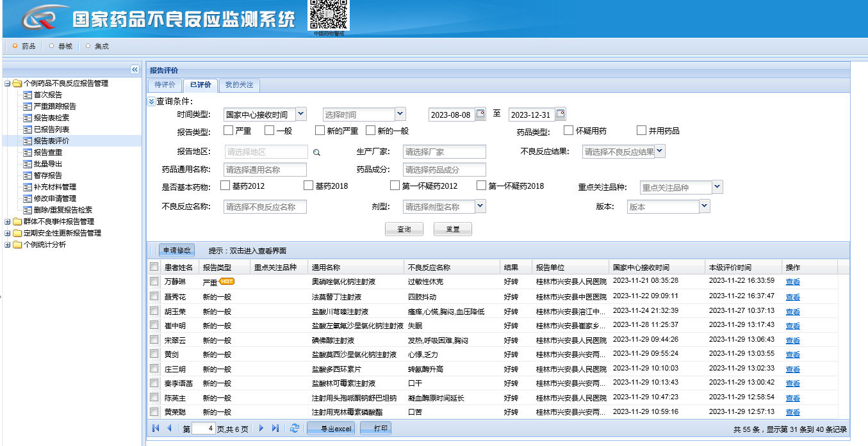Screen dimensions: 868x446
Task: Open the 我的关注 tab
Action: (239, 85)
